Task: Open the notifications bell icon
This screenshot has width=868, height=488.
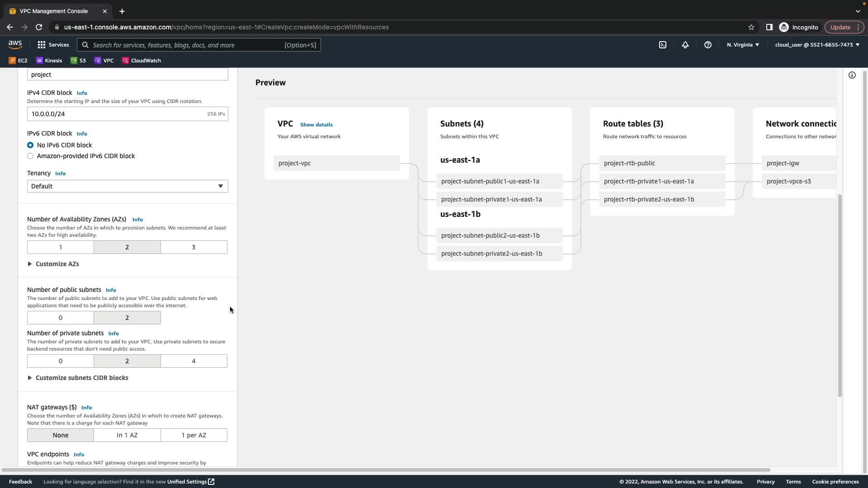Action: 685,45
